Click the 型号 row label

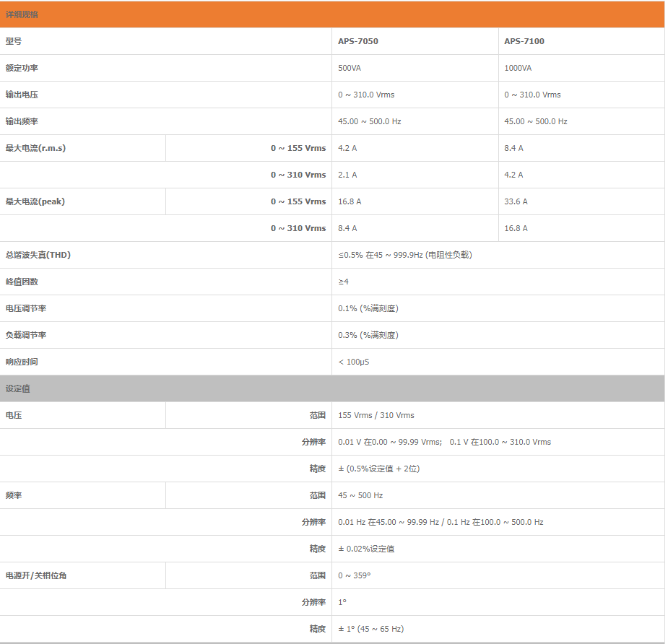pyautogui.click(x=14, y=41)
